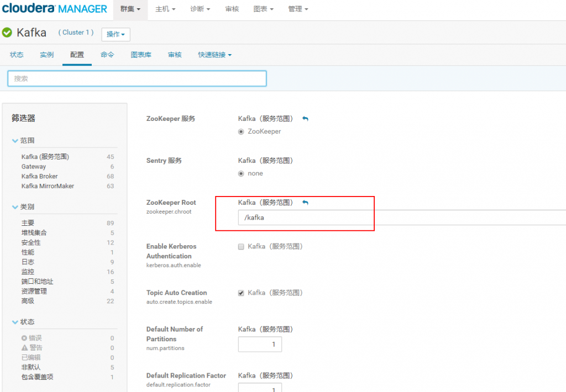The image size is (566, 392).
Task: Click the error status icon in filters
Action: (24, 338)
